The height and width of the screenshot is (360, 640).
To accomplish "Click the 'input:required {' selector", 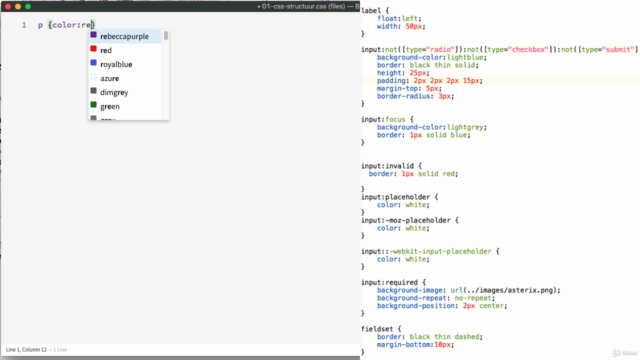I will pyautogui.click(x=393, y=282).
